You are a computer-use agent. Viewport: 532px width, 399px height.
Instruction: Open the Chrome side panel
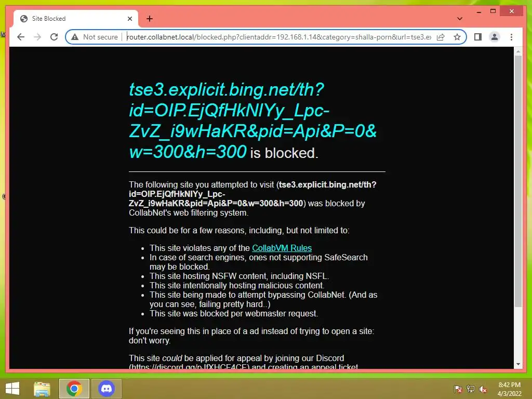pyautogui.click(x=478, y=37)
